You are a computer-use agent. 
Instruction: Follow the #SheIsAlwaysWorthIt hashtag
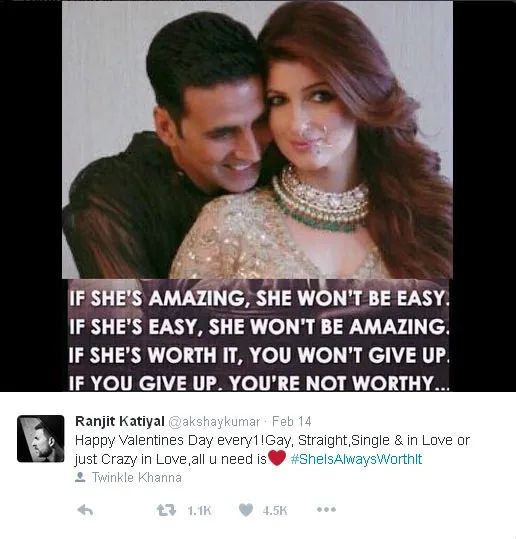pos(356,459)
